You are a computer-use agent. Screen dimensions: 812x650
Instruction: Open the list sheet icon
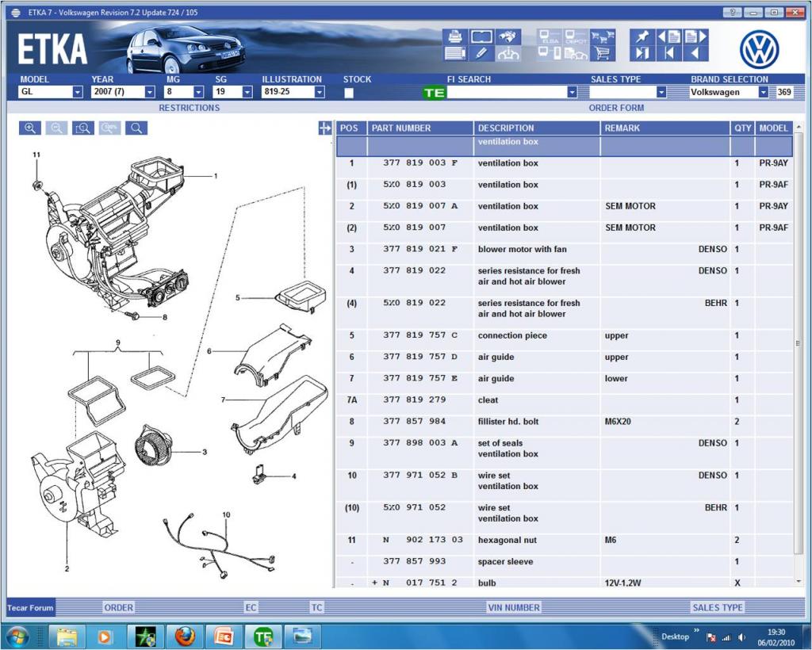[454, 53]
